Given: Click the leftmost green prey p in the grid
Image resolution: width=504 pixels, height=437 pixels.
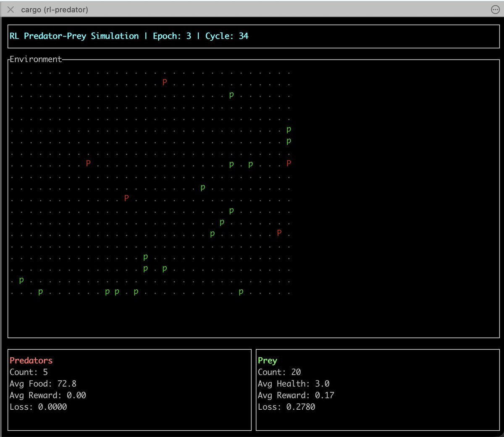Looking at the screenshot, I should [x=21, y=280].
